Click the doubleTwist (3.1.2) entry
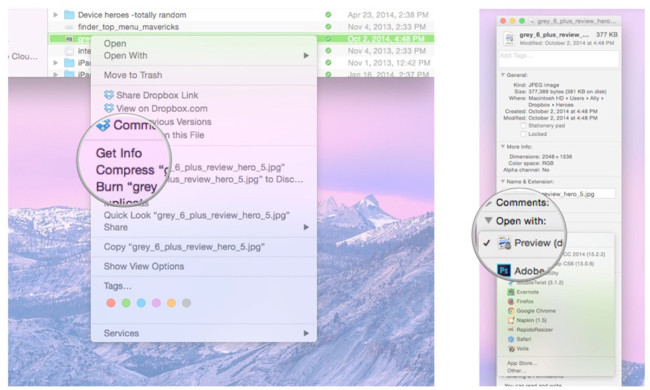The height and width of the screenshot is (390, 650). pos(540,282)
